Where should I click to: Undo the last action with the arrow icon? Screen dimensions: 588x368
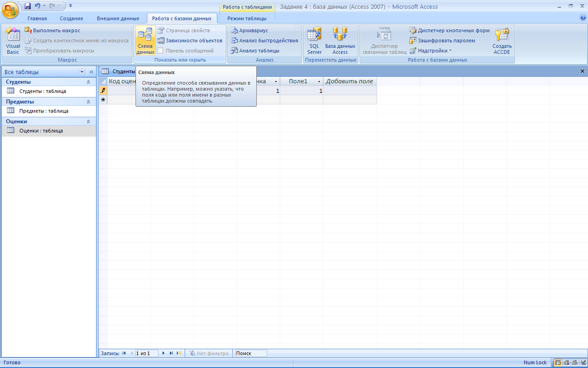click(x=37, y=6)
